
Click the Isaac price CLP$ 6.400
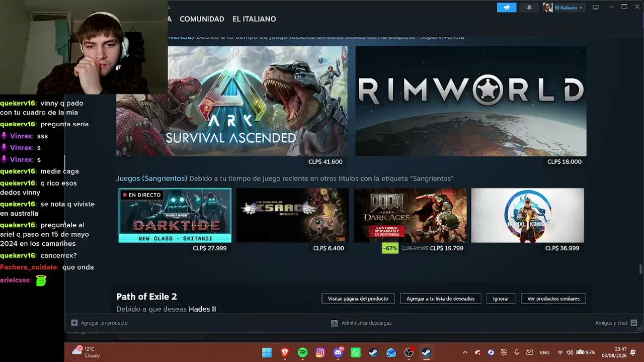329,248
